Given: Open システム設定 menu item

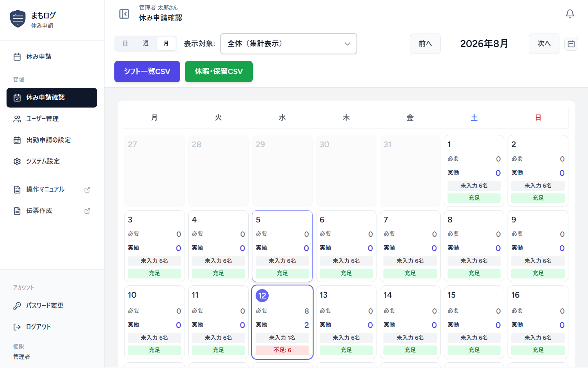Looking at the screenshot, I should pyautogui.click(x=52, y=162).
